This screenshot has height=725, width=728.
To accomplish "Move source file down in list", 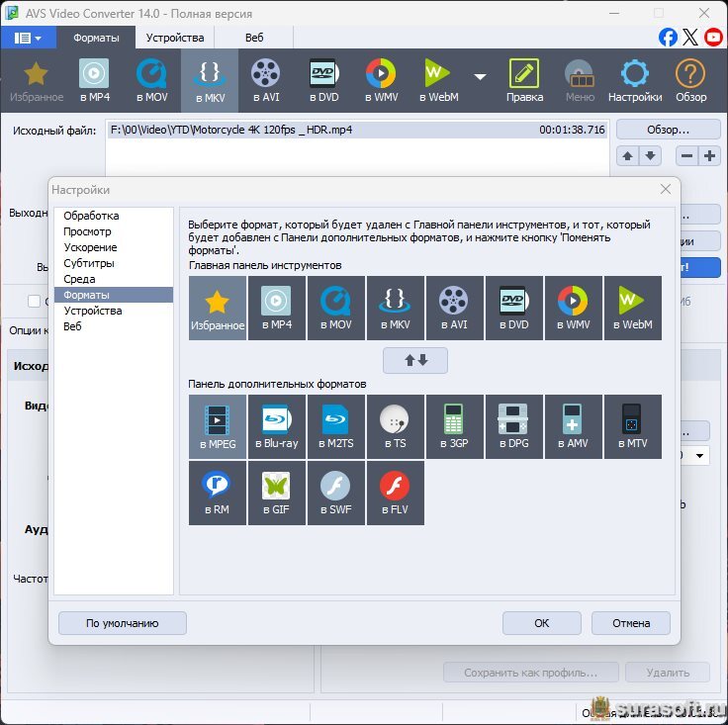I will coord(651,156).
